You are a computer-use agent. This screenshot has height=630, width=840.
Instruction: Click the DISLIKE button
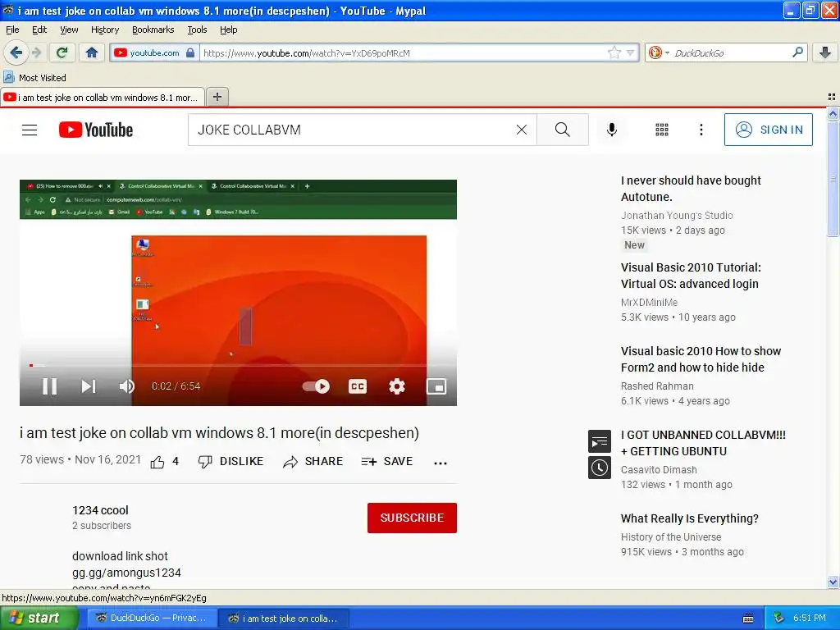(231, 461)
